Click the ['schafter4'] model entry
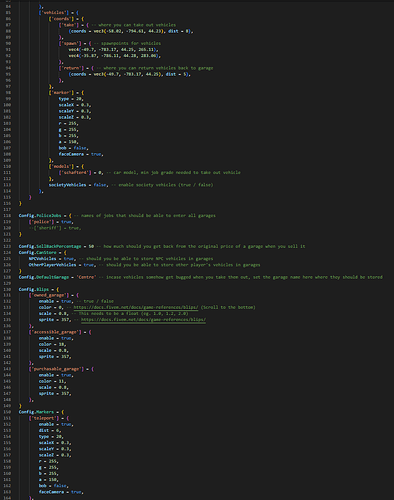This screenshot has height=500, width=394. click(75, 173)
